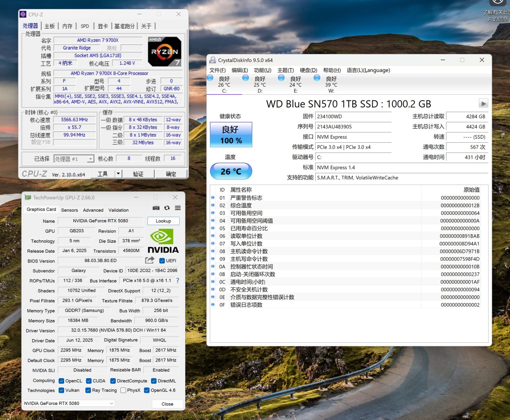Toggle the Ray Tracing checkbox
Image resolution: width=510 pixels, height=420 pixels.
tap(88, 391)
